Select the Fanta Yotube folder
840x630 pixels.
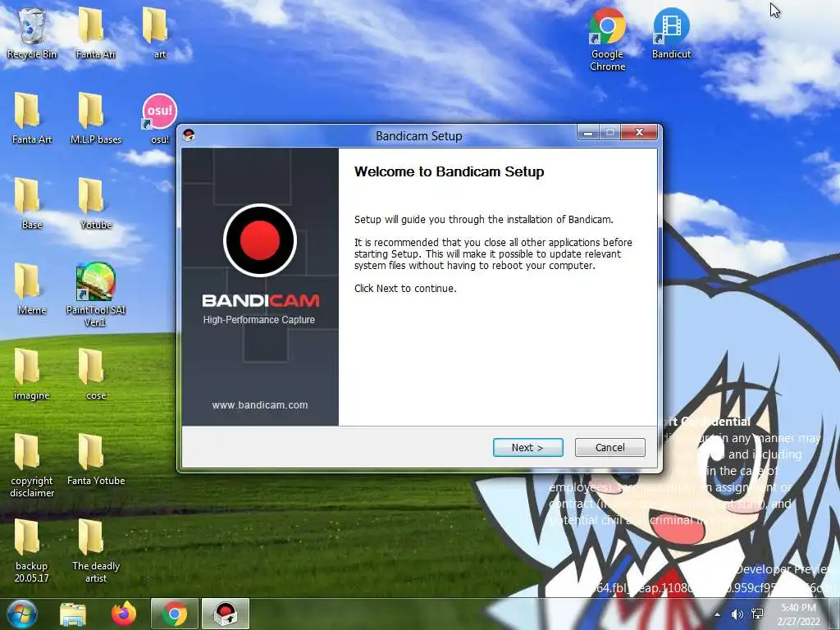(x=95, y=459)
